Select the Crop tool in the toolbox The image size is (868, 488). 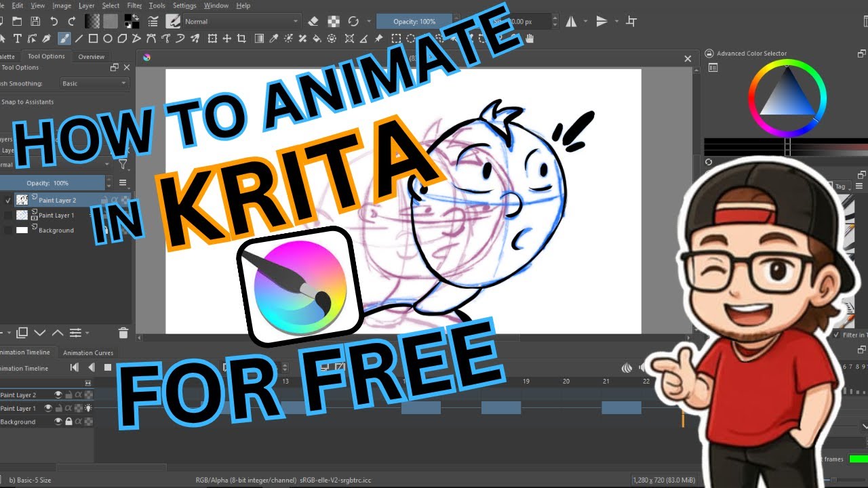241,39
